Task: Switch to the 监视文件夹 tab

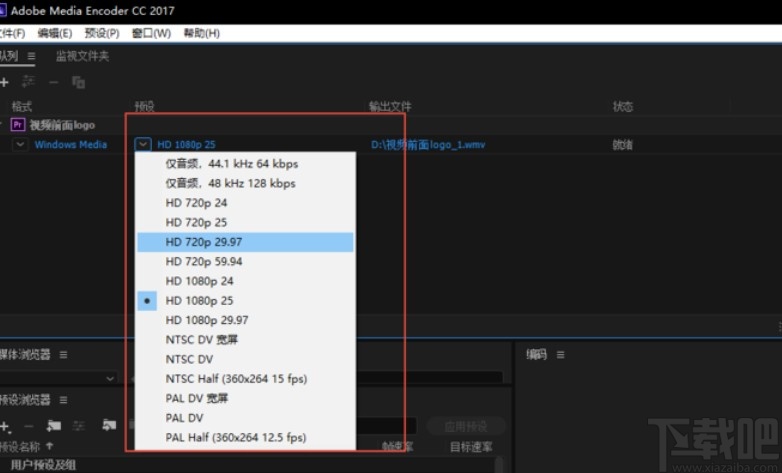Action: [82, 56]
